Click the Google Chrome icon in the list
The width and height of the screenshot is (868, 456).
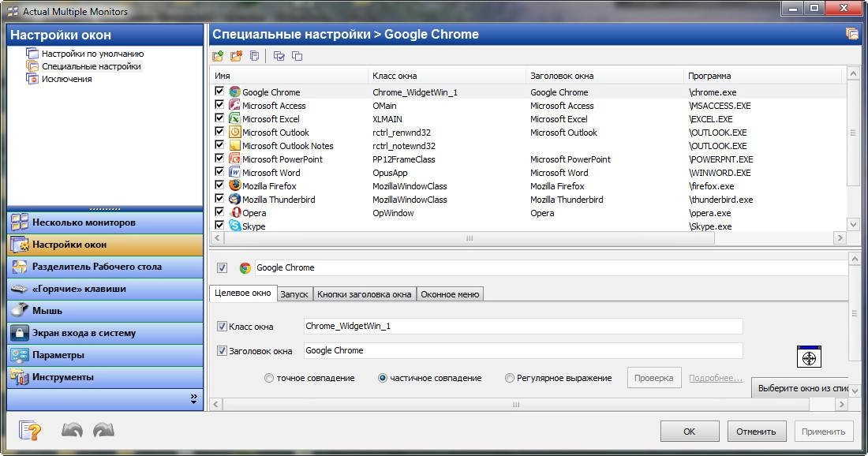(234, 92)
